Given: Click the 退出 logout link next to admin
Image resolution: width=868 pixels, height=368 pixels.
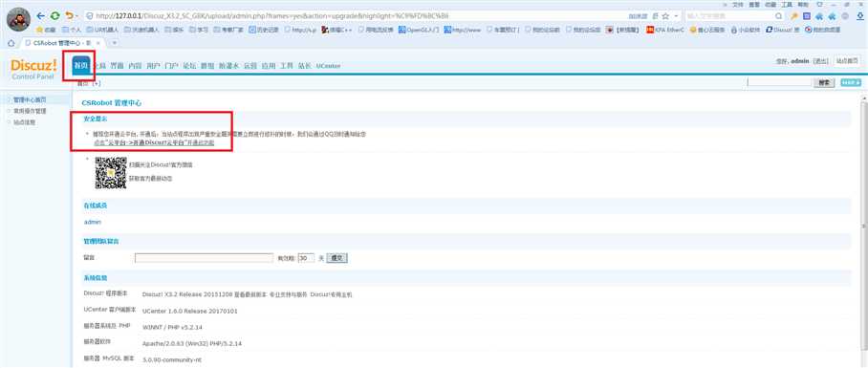Looking at the screenshot, I should (820, 61).
